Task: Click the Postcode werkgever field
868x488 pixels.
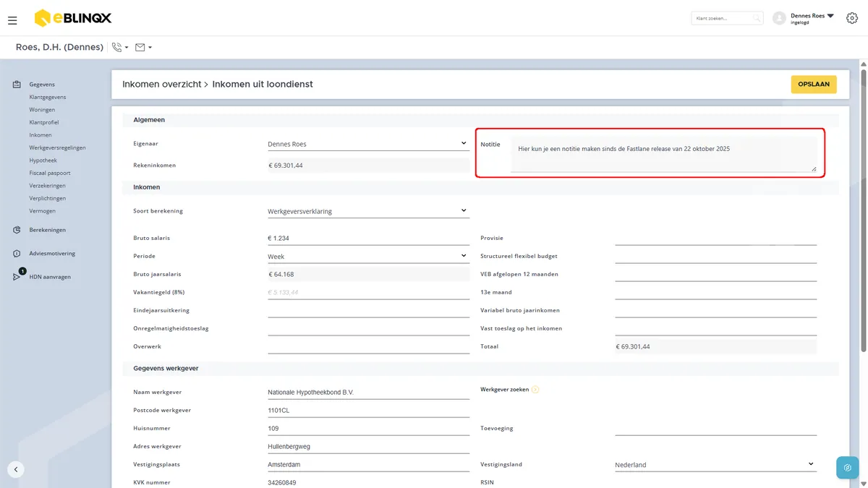Action: coord(368,410)
